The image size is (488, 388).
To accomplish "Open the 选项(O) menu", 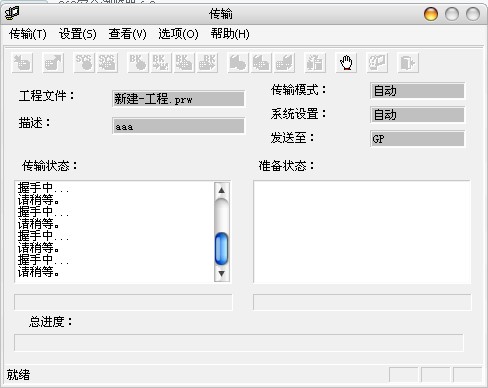I will (x=178, y=34).
